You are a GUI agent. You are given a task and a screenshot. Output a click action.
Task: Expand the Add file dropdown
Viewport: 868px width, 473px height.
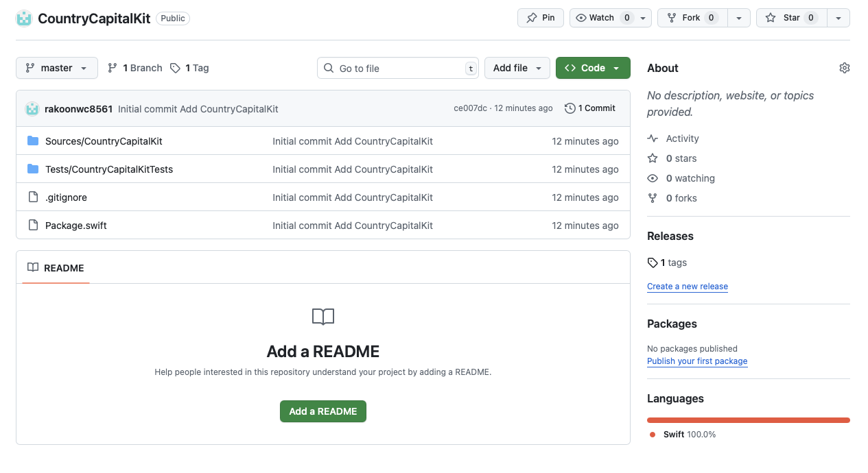click(x=517, y=68)
